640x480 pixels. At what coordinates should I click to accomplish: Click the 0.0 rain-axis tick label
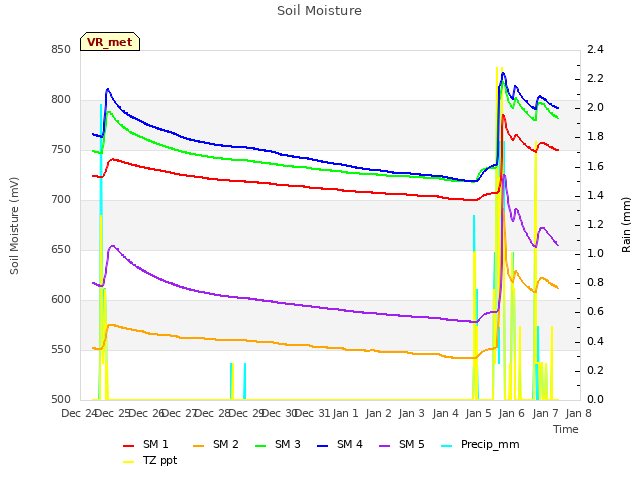pos(595,399)
